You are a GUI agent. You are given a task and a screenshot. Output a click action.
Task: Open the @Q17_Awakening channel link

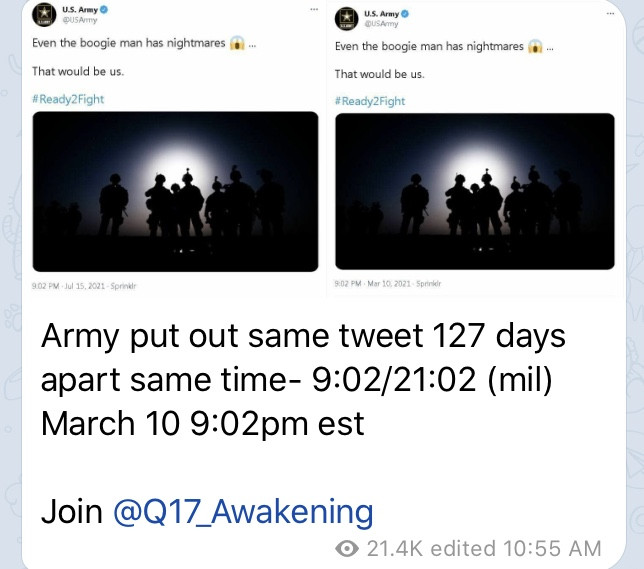[242, 512]
